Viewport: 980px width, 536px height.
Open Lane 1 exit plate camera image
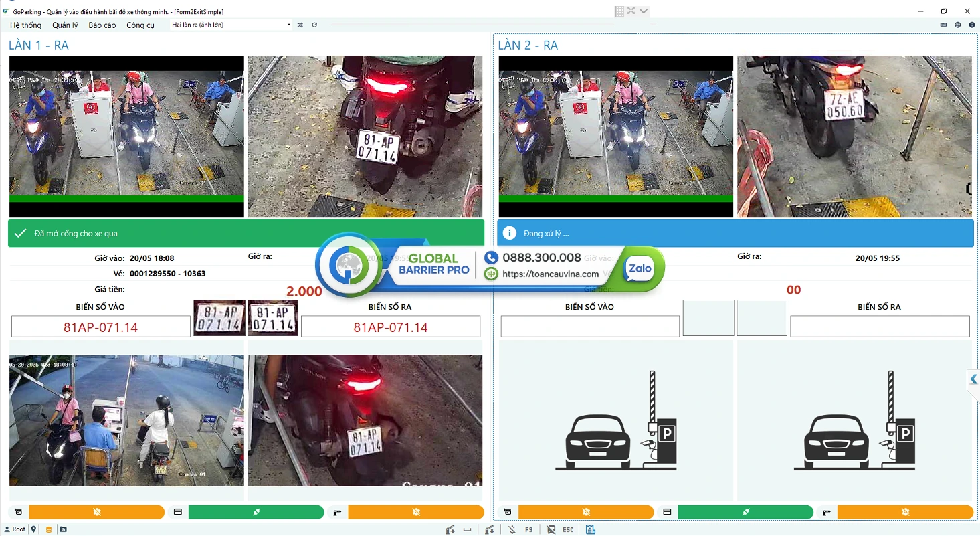click(365, 137)
